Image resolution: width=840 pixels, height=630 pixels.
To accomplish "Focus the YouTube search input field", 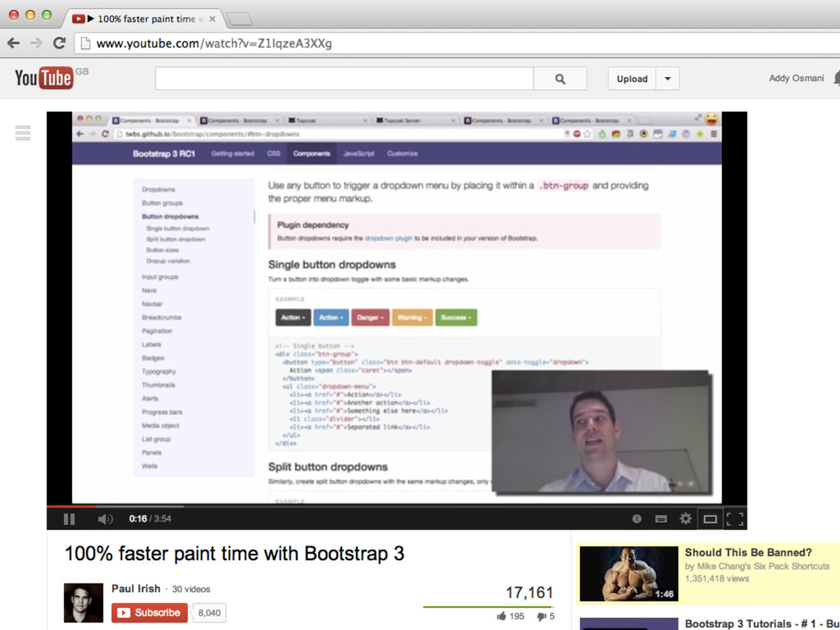I will (x=344, y=79).
